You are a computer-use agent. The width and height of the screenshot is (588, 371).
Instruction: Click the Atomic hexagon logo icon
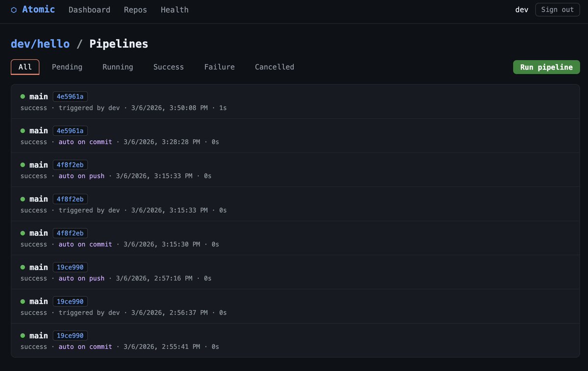[14, 10]
